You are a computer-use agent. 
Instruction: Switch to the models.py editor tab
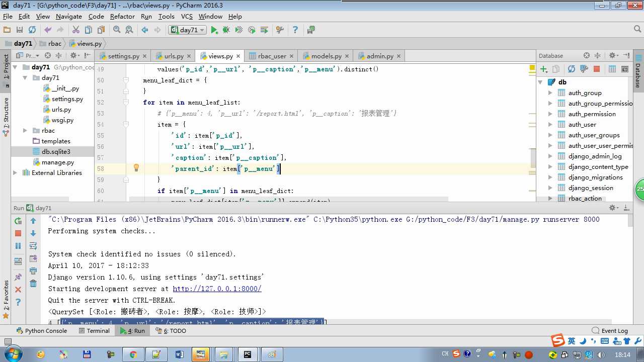coord(326,56)
